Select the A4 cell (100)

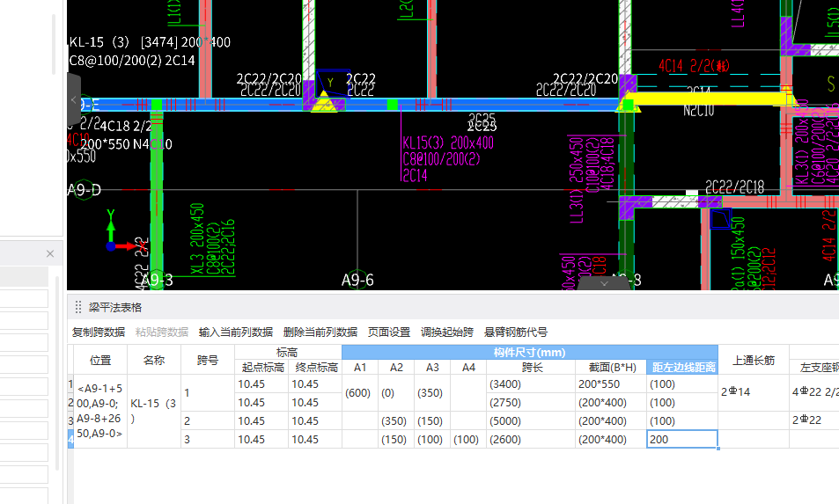(468, 439)
